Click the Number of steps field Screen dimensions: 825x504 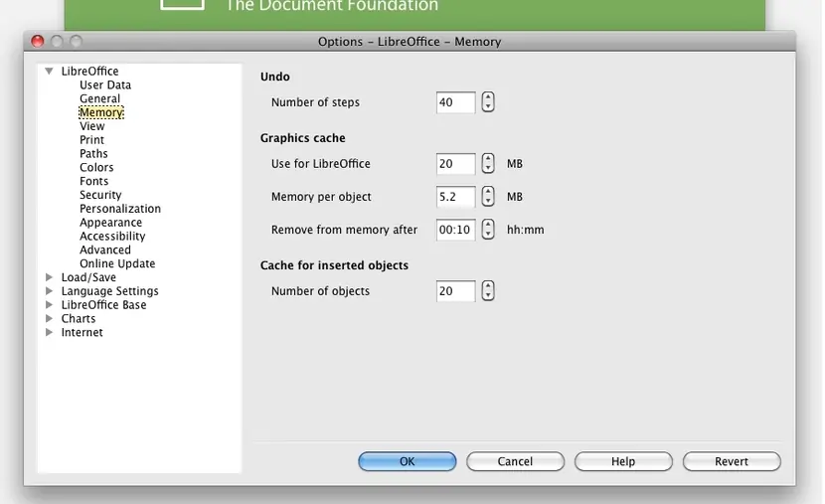pyautogui.click(x=455, y=102)
